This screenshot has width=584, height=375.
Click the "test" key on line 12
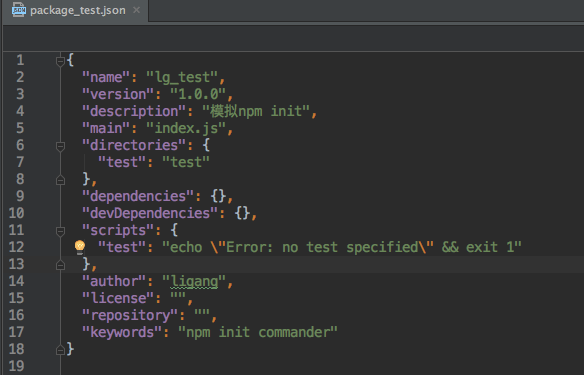coord(122,247)
